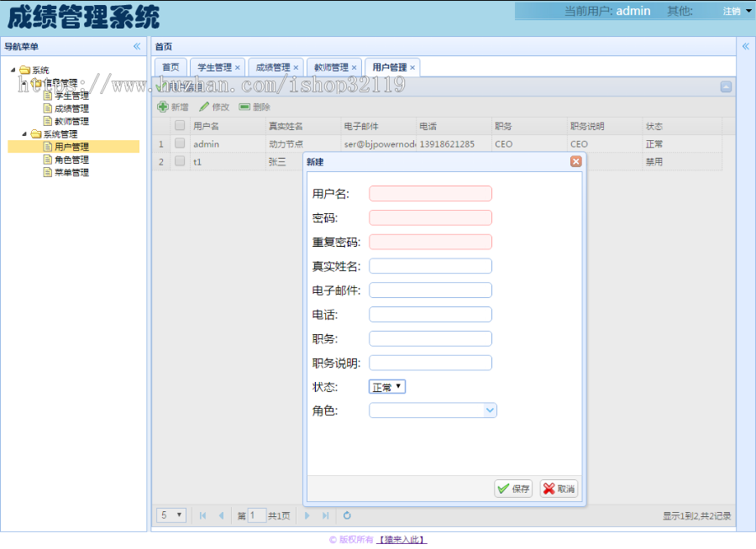
Task: Switch to the 学生管理 tab
Action: click(x=217, y=66)
